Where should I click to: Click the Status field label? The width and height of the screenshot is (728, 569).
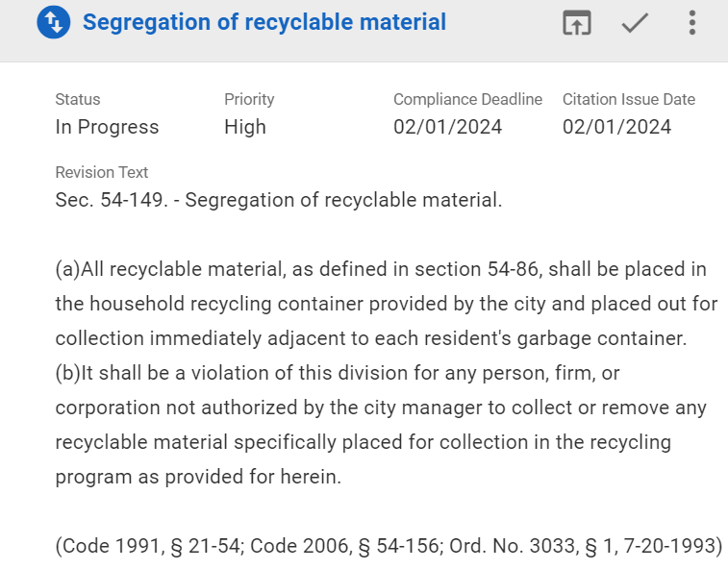[78, 99]
